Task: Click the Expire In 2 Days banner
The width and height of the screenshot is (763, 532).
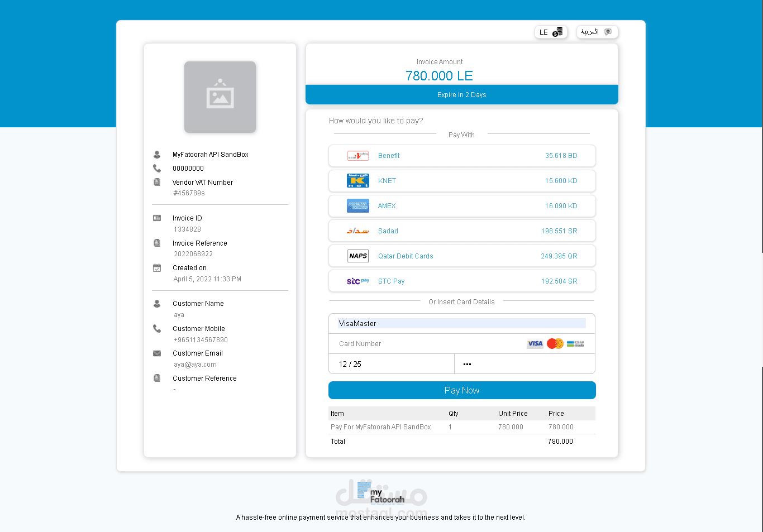Action: click(462, 95)
